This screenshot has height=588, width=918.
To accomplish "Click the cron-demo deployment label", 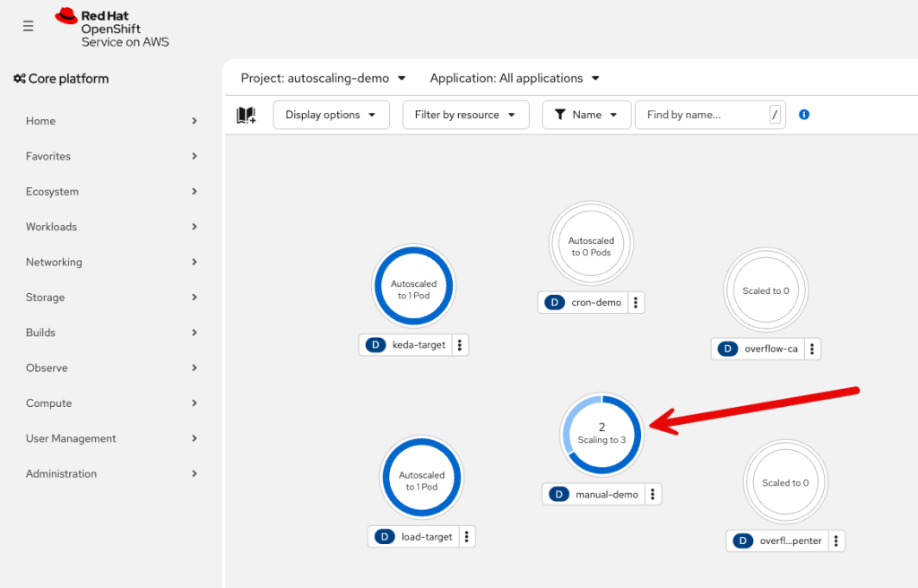I will [596, 302].
